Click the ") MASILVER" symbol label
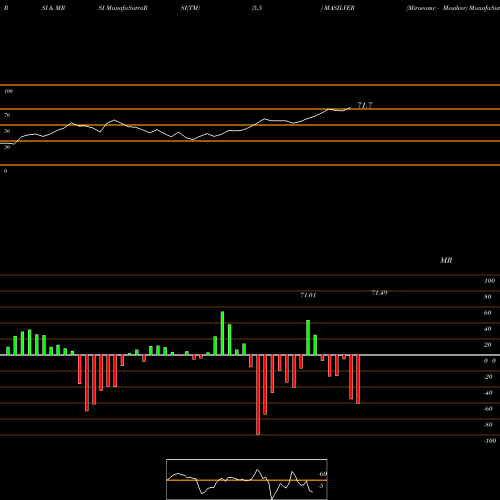Screen dimensions: 500x500 (x=337, y=8)
